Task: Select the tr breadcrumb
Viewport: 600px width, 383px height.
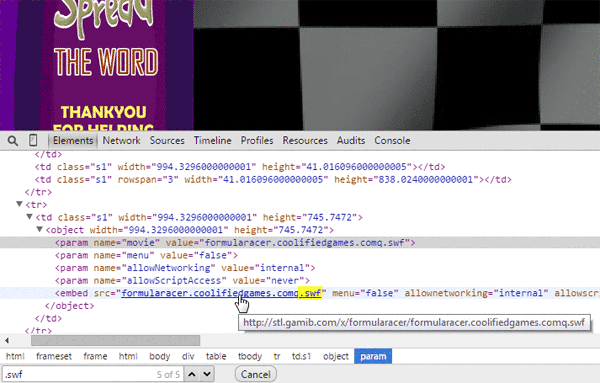Action: (x=277, y=356)
